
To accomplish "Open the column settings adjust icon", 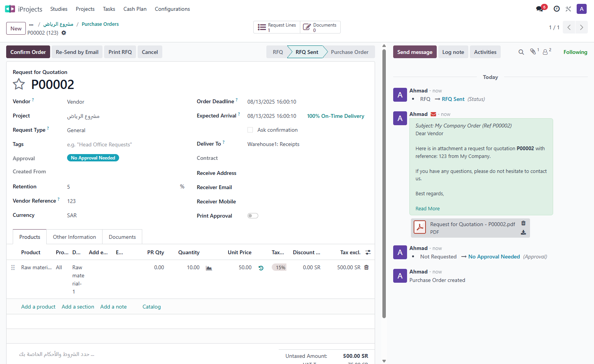I will click(368, 252).
